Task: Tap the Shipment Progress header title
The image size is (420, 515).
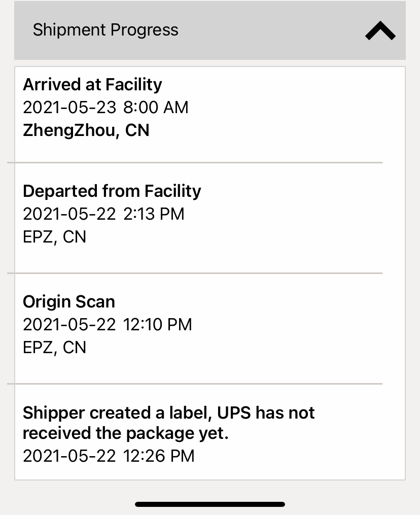Action: 106,30
